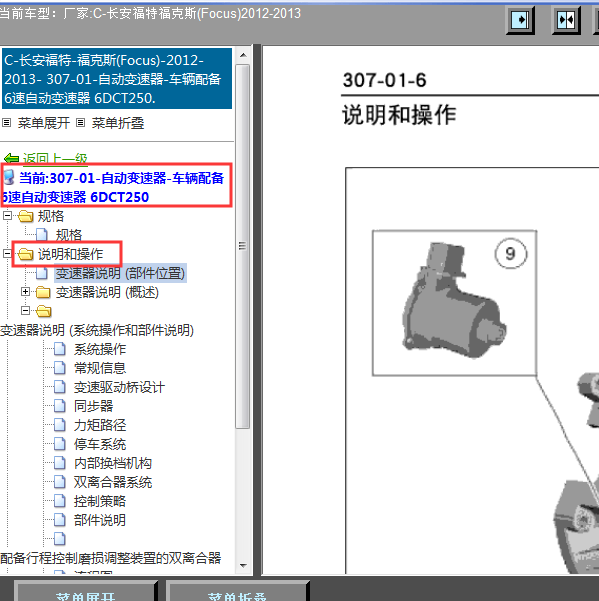Click the 常规信息 page icon
This screenshot has width=599, height=601.
[x=59, y=368]
